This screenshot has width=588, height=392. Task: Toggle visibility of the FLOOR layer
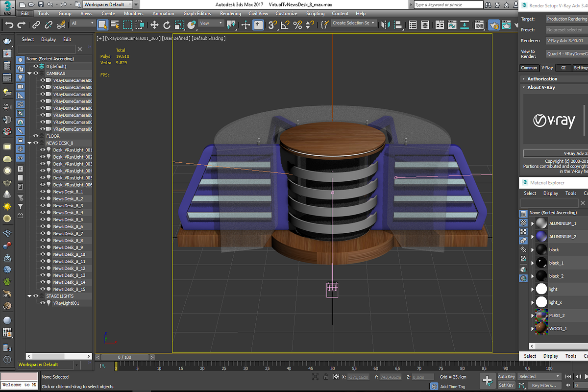[36, 136]
